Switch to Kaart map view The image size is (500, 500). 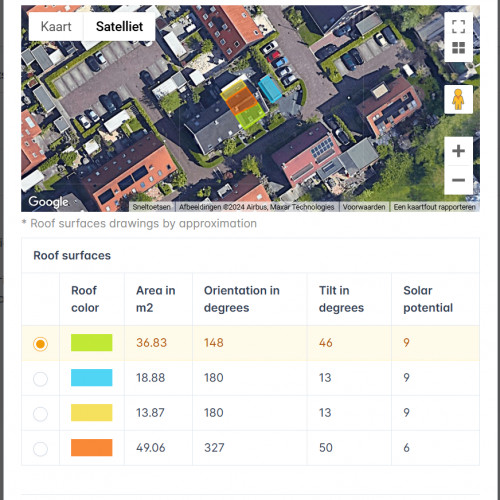(56, 27)
